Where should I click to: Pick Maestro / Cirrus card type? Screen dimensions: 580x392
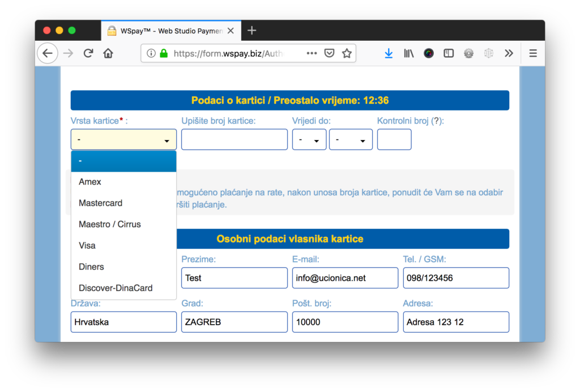coord(109,224)
